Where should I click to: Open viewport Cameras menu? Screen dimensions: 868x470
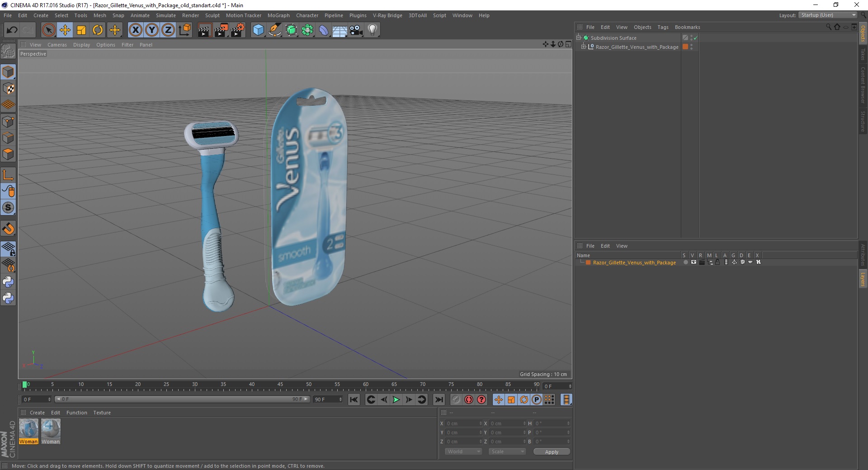tap(57, 45)
